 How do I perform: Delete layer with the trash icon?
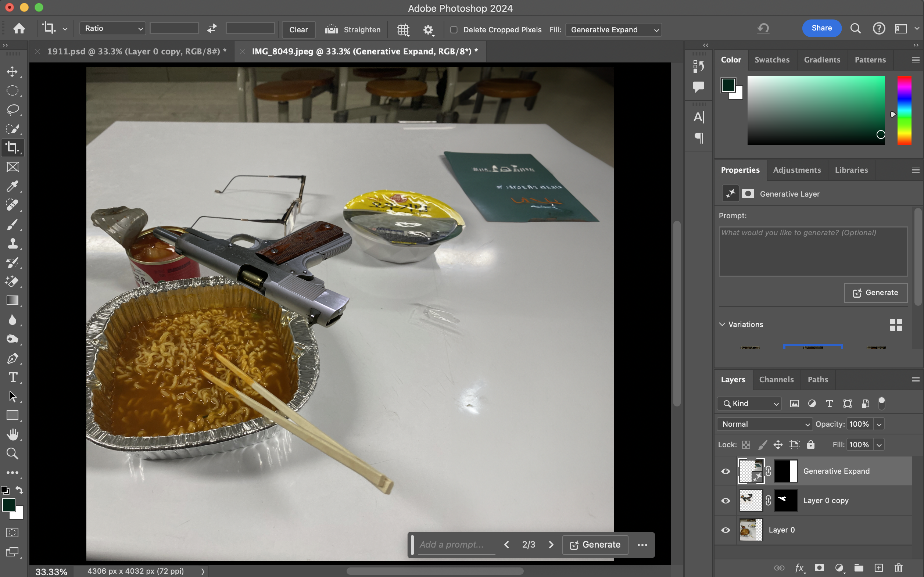(898, 568)
